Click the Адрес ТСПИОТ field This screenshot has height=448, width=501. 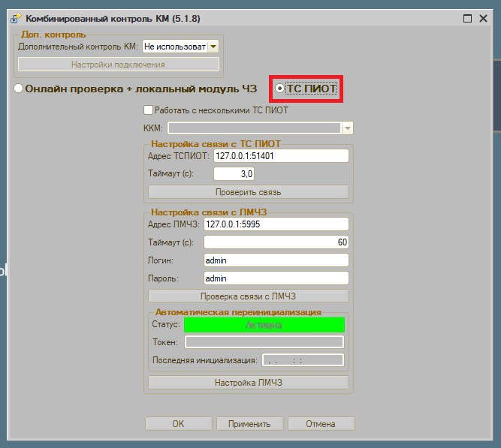[x=281, y=156]
